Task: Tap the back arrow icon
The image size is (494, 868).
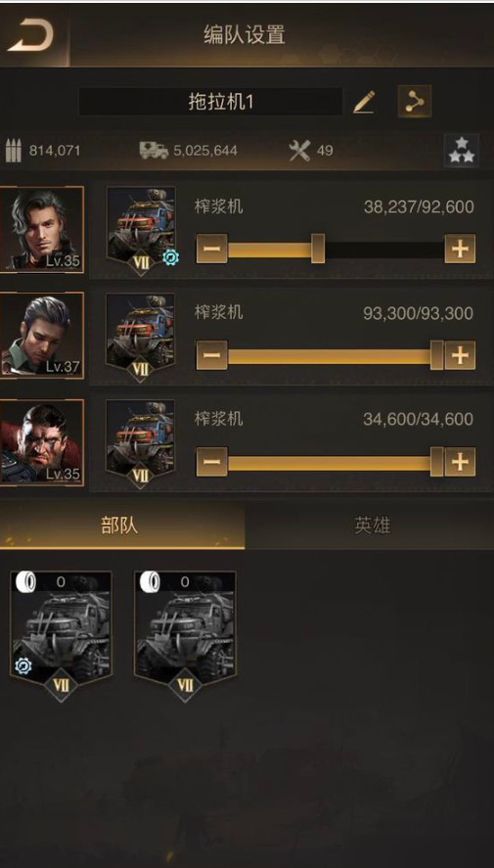Action: tap(30, 36)
